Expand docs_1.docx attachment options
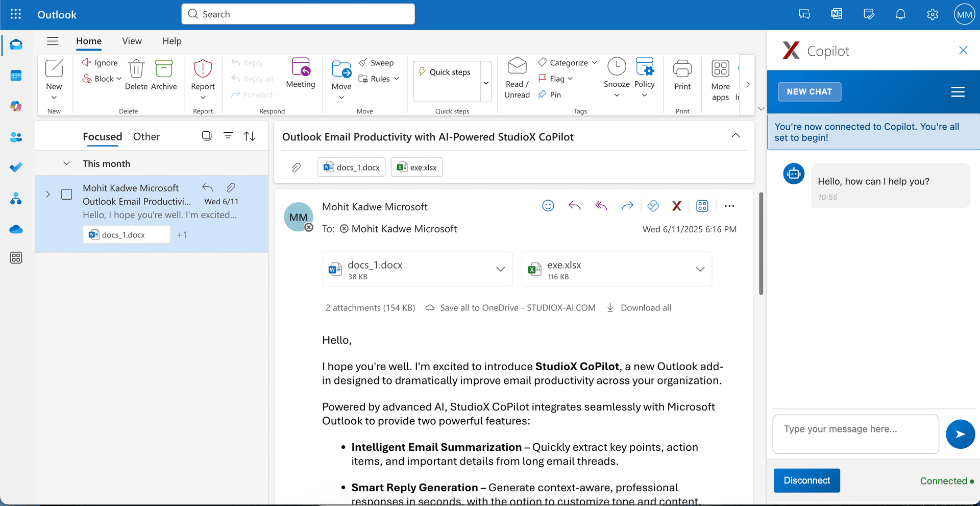This screenshot has height=506, width=980. click(500, 269)
